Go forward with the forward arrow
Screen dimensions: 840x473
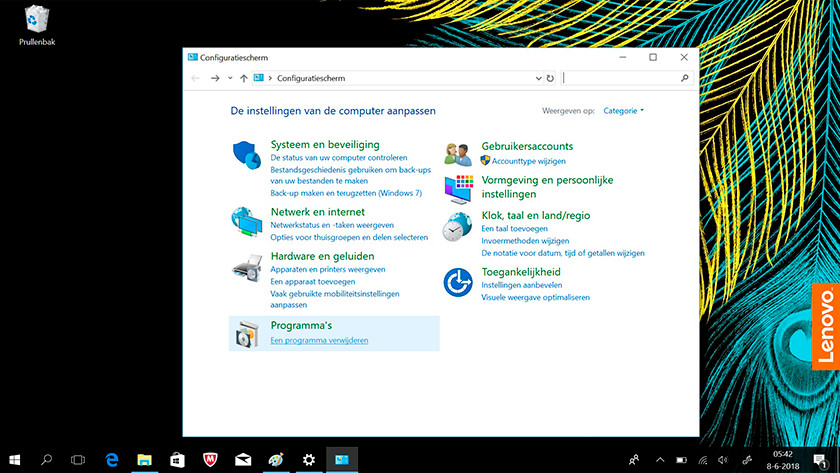click(215, 78)
